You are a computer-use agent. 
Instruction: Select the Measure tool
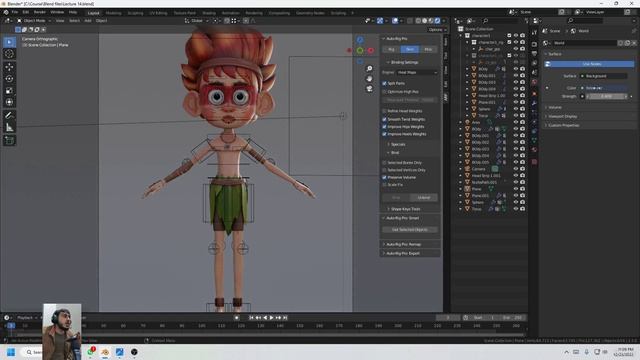pyautogui.click(x=9, y=128)
